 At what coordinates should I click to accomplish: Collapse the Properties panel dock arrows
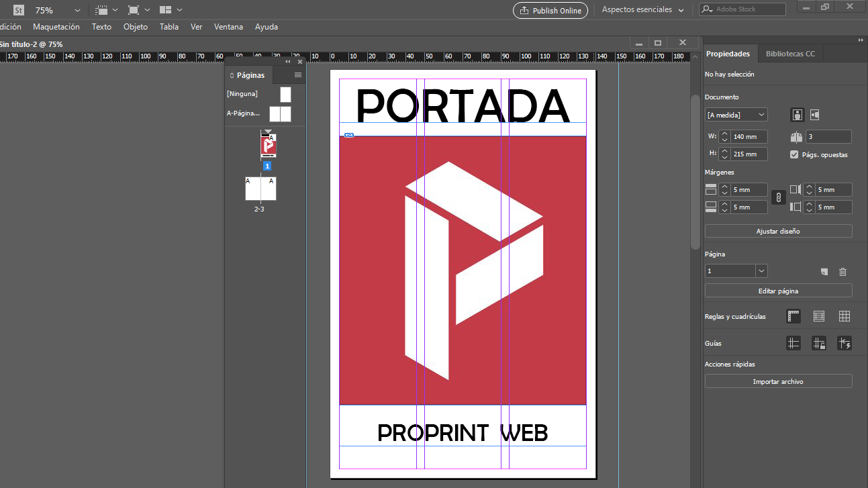[x=861, y=40]
